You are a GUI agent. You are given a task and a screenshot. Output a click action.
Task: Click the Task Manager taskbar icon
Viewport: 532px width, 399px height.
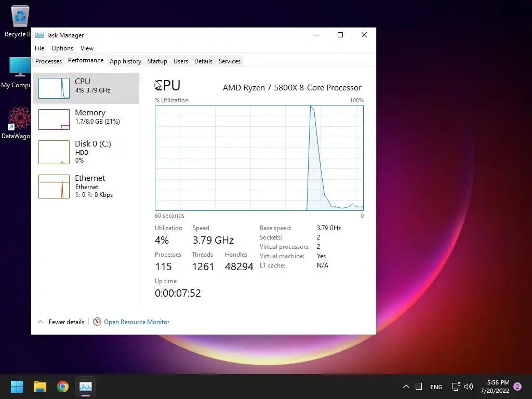86,387
